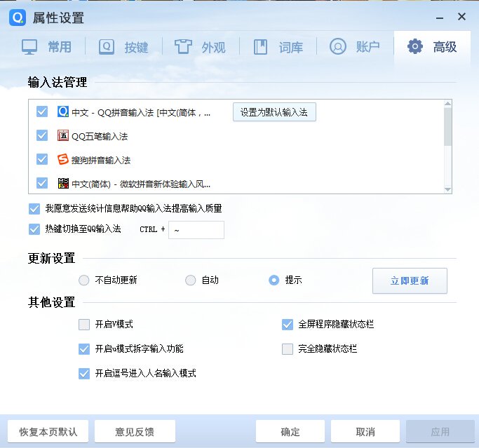Viewport: 479px width, 448px height.
Task: Click the CTRL hotkey input field
Action: (196, 229)
